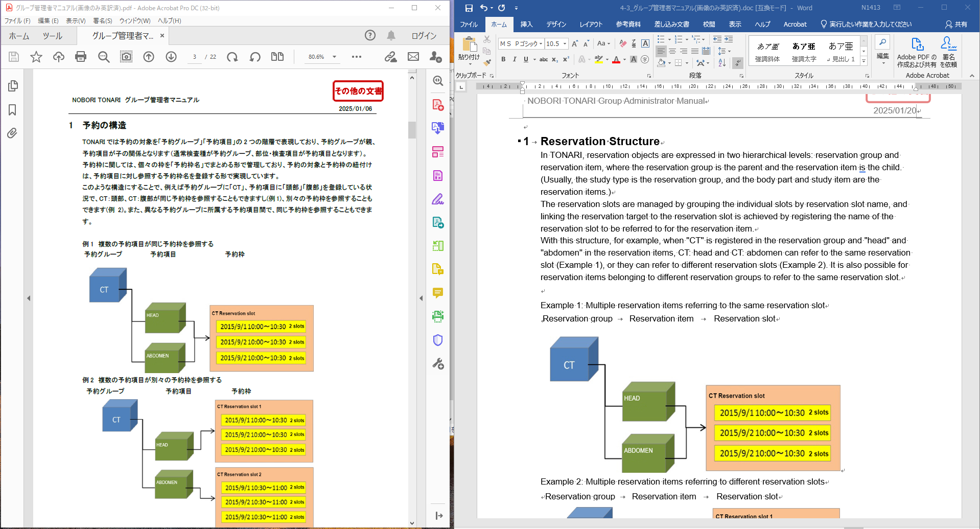This screenshot has height=529, width=980.
Task: Open the 校閲 ribbon tab in Word
Action: coord(709,24)
